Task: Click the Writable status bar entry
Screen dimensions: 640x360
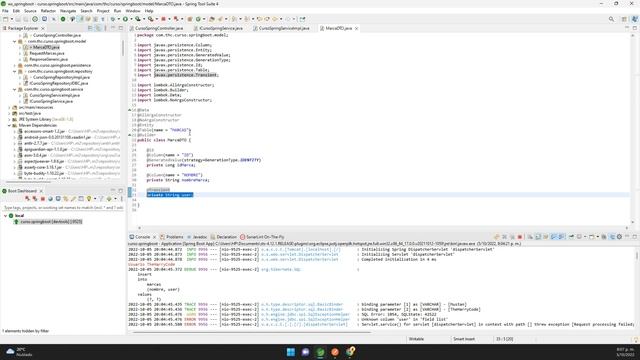Action: 416,339
